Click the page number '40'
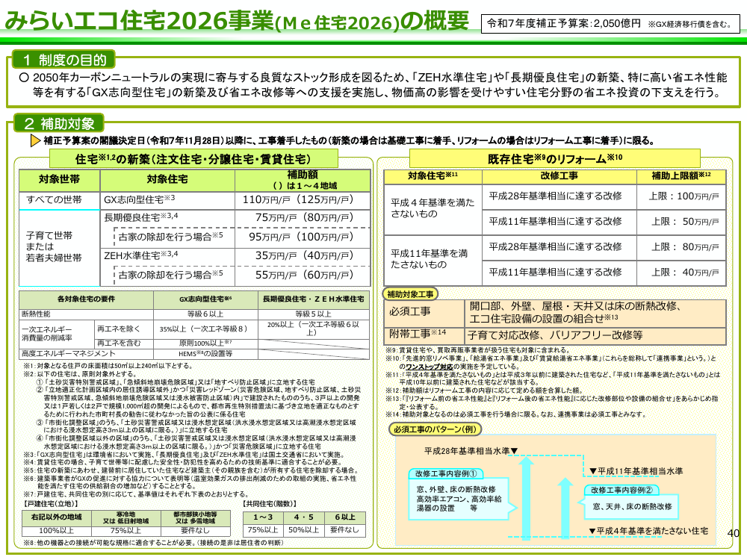The width and height of the screenshot is (747, 560). point(734,533)
